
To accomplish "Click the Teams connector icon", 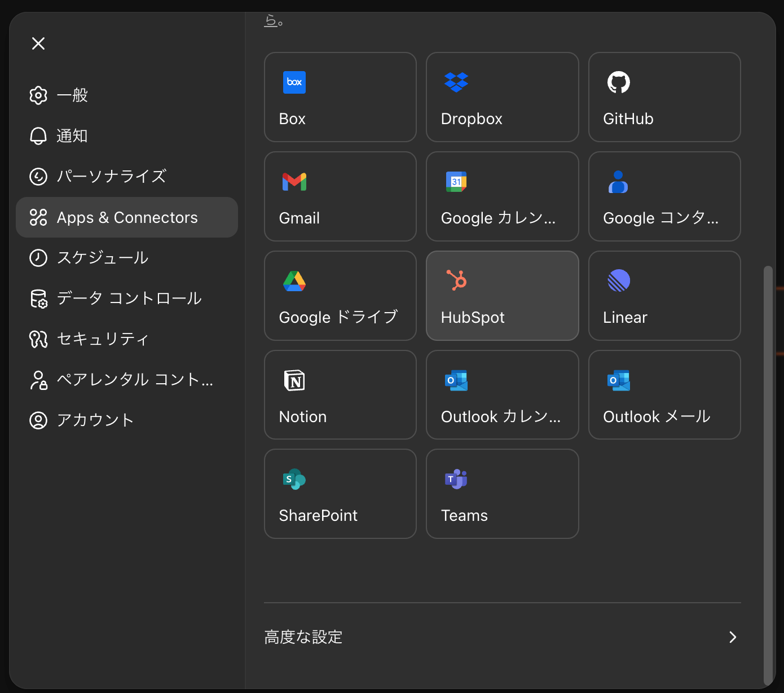I will 501,494.
